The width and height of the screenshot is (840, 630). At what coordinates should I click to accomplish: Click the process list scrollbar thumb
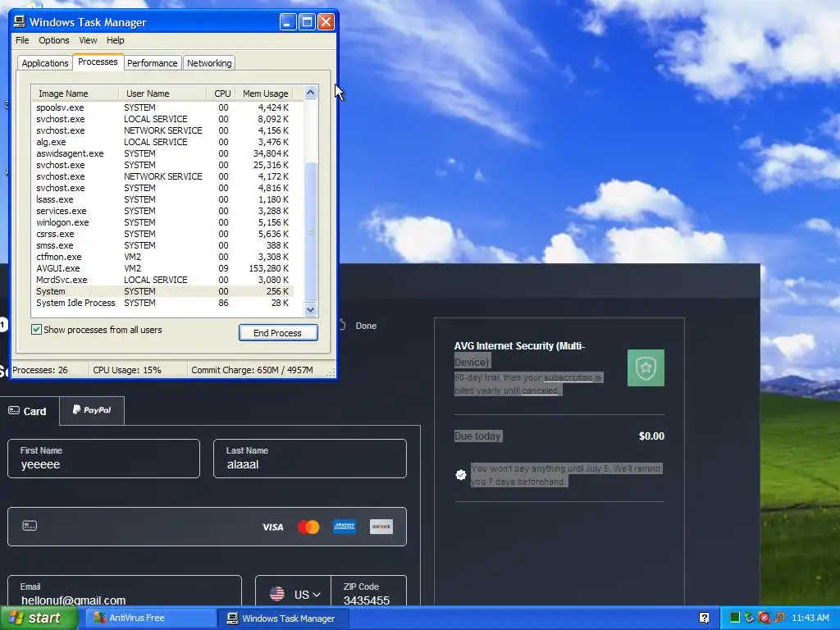[x=311, y=232]
